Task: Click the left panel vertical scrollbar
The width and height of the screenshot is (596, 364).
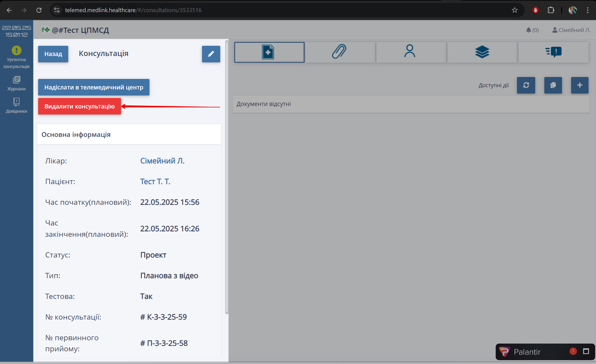Action: (227, 177)
